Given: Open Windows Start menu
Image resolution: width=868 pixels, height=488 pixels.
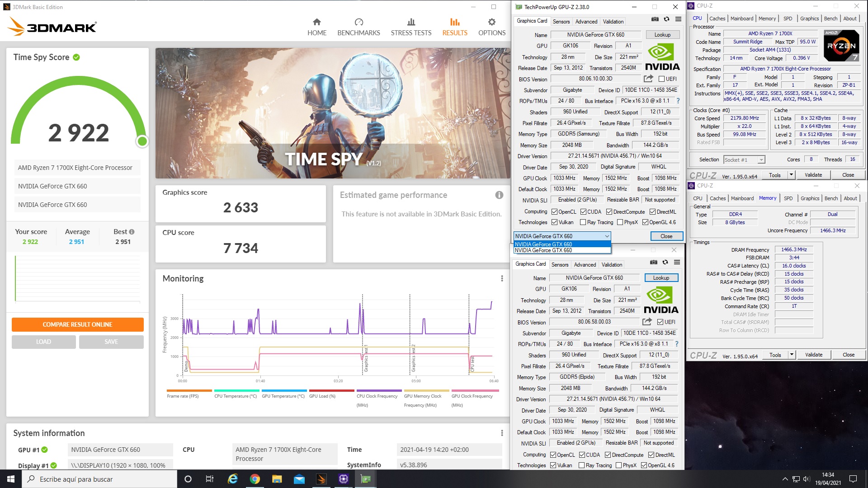Looking at the screenshot, I should click(11, 479).
